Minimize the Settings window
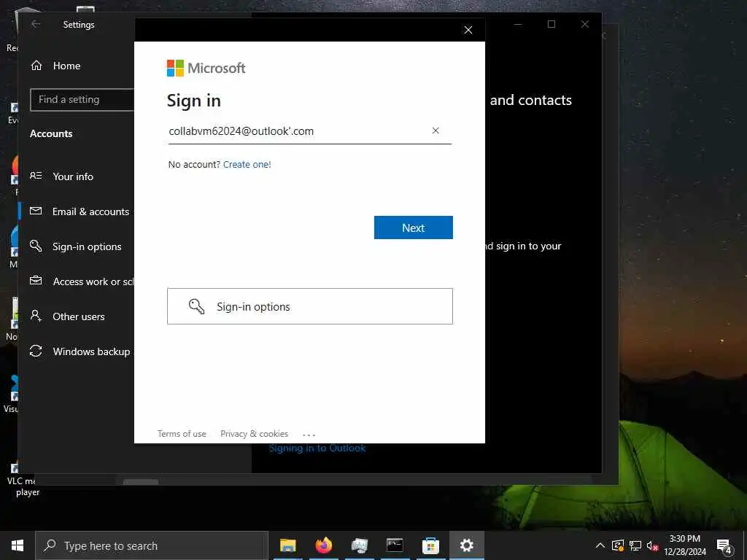Image resolution: width=747 pixels, height=560 pixels. pyautogui.click(x=518, y=24)
